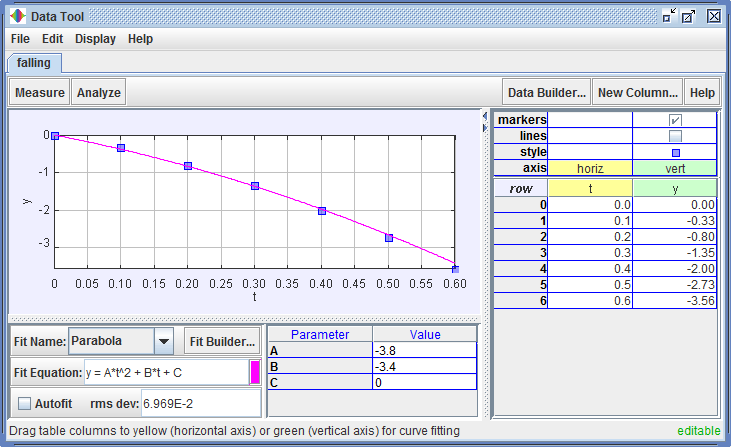Select row 0 header in data table
The width and height of the screenshot is (731, 447).
[521, 205]
